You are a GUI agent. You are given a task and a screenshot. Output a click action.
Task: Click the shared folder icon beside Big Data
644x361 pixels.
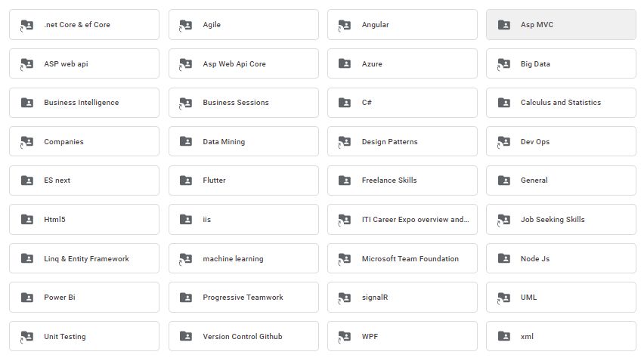click(x=503, y=64)
